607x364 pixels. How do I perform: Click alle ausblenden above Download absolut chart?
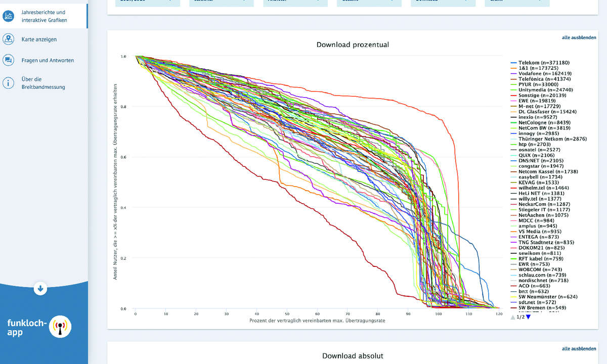[579, 349]
